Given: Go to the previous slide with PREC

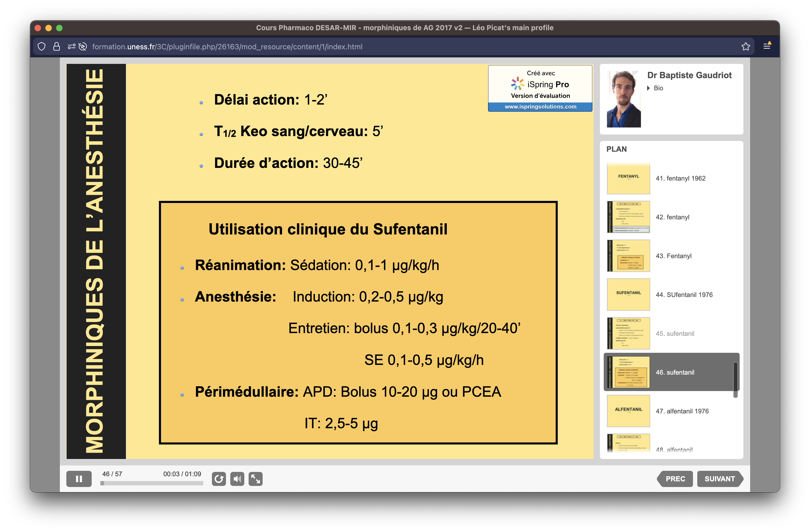Looking at the screenshot, I should [675, 479].
